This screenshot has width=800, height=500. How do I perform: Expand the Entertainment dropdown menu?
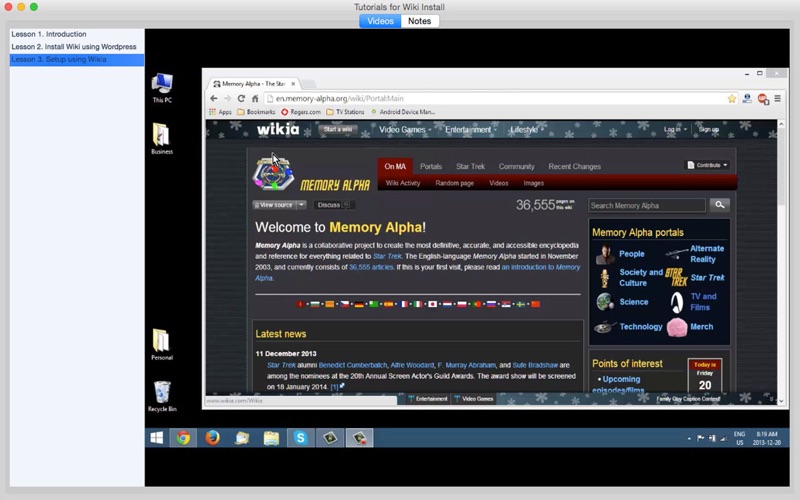[x=470, y=130]
